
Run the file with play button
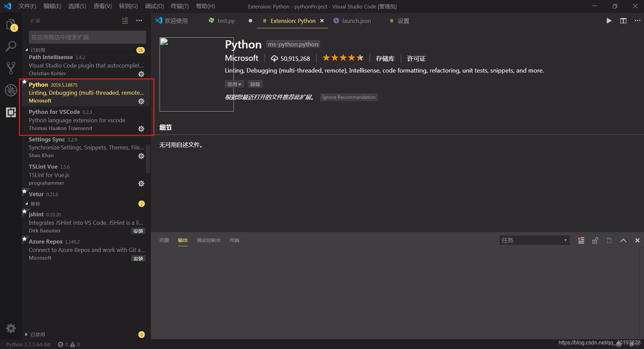tap(609, 21)
